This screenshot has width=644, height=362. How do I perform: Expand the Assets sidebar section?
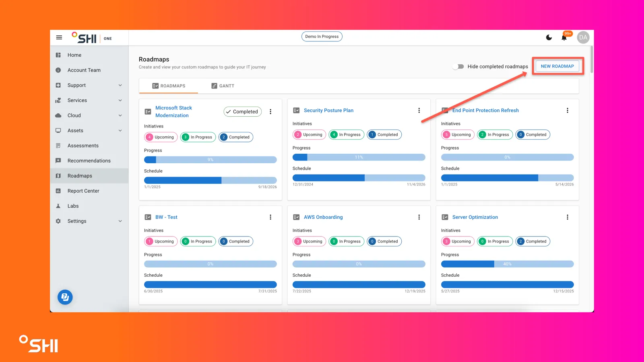point(120,130)
